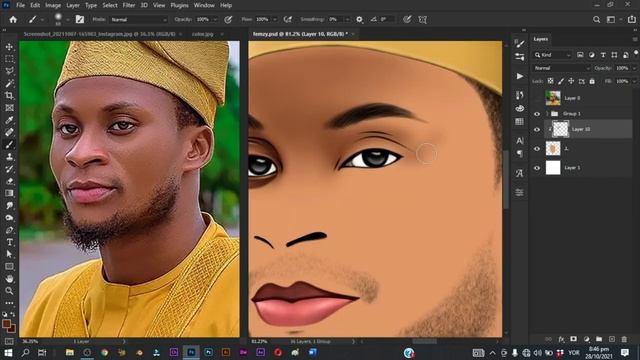Viewport: 640px width, 360px height.
Task: Open the Flow dropdown arrow
Action: coord(275,19)
